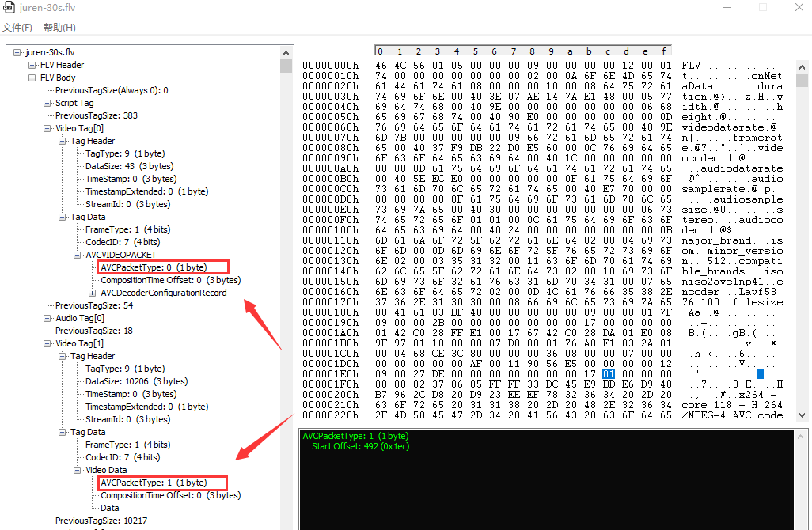Open the 文件(F) menu
The image size is (812, 530).
click(x=17, y=28)
